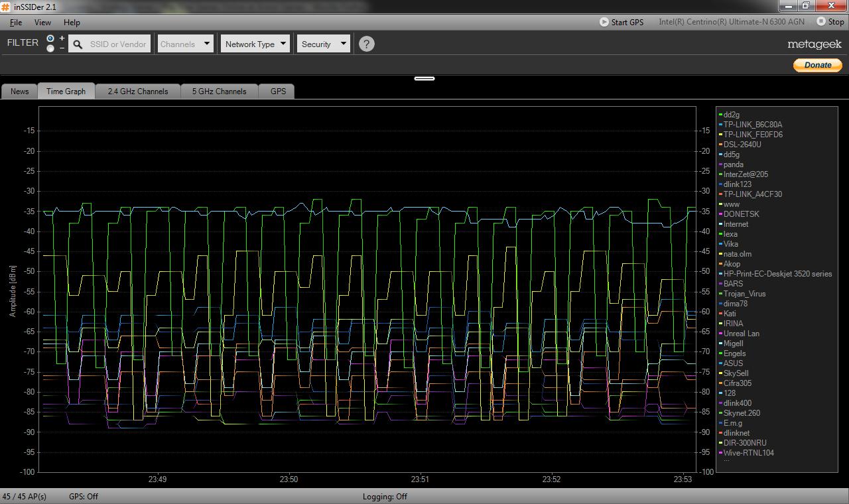849x504 pixels.
Task: Click the inSSIDer app icon in the title bar
Action: pos(6,7)
